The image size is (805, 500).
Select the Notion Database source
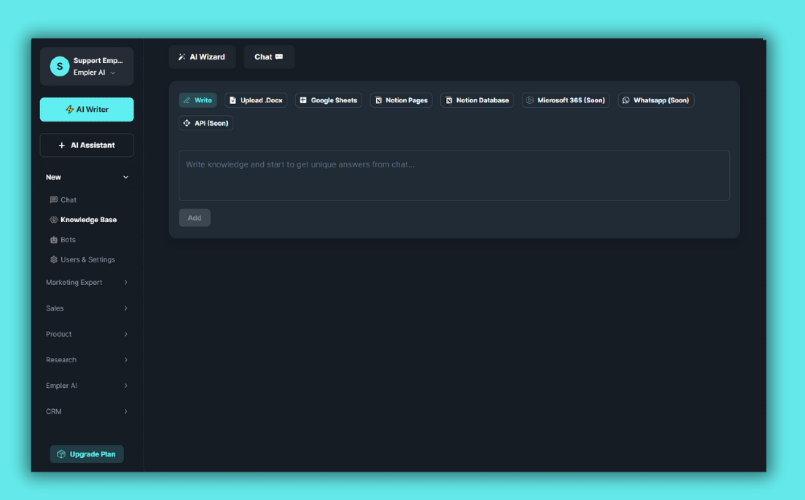(477, 100)
